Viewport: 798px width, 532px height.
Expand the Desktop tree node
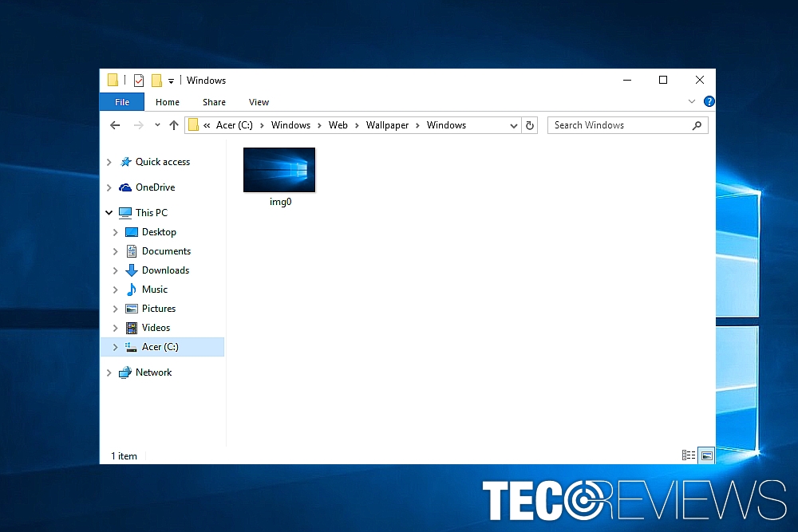pyautogui.click(x=115, y=232)
